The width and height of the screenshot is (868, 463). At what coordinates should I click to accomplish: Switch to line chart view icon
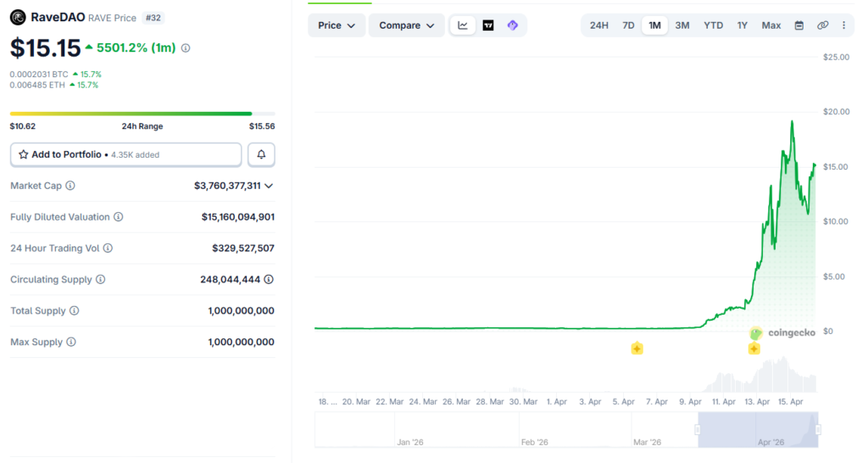[x=463, y=25]
